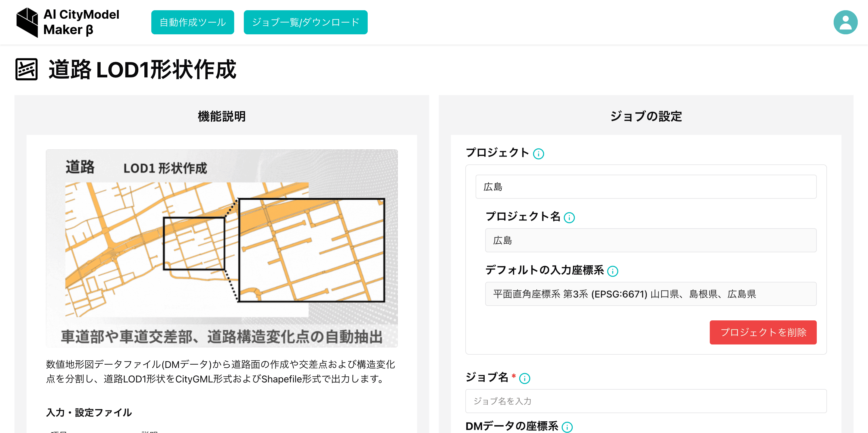This screenshot has width=868, height=433.
Task: Show info for デフォルトの入力座標系
Action: pyautogui.click(x=612, y=271)
